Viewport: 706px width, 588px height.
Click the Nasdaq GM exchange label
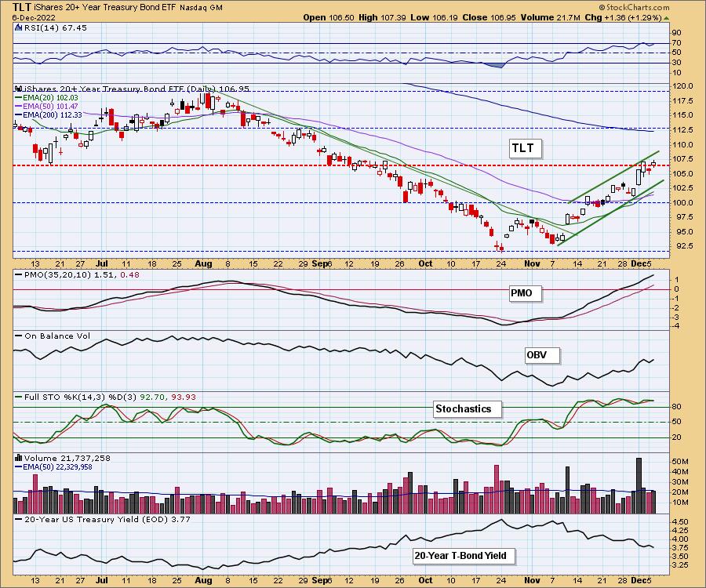click(202, 8)
